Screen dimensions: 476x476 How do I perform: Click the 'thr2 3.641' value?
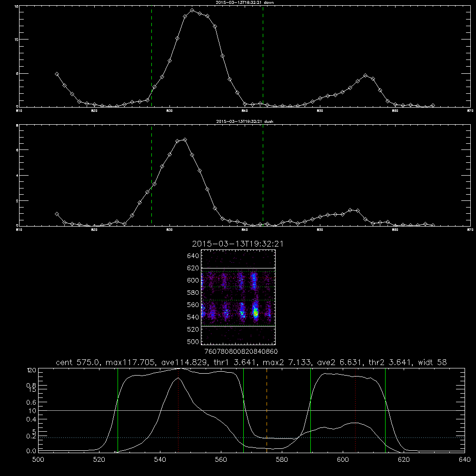tap(390, 362)
